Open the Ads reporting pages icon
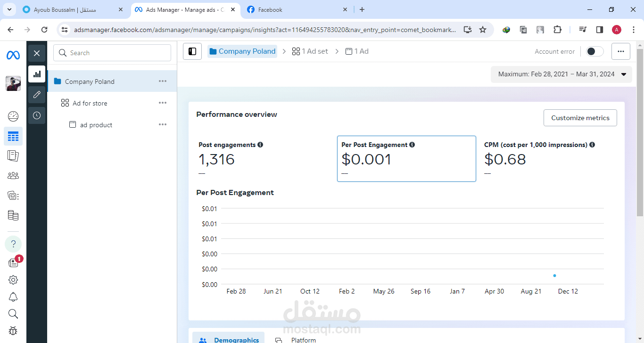 coord(13,155)
